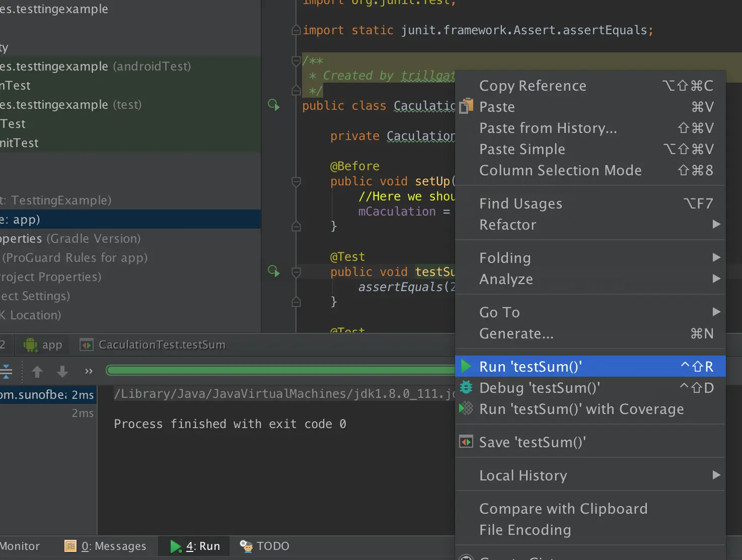Open the 4: Run tool window button
The image size is (742, 560).
(x=196, y=546)
